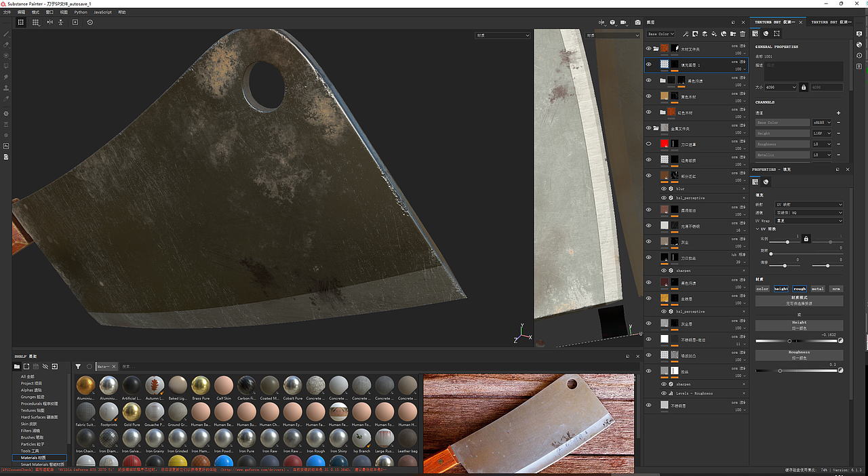Viewport: 868px width, 476px height.
Task: Select the eraser tool in left toolbar
Action: [x=7, y=45]
